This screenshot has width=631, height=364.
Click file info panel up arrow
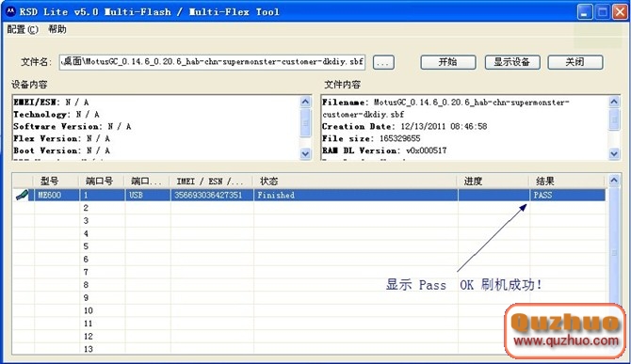coord(614,102)
